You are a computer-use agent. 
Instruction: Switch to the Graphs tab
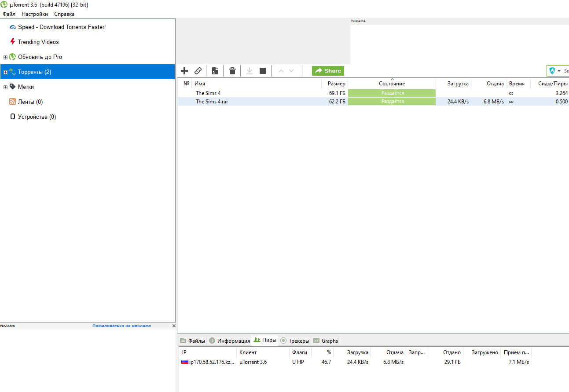coord(325,341)
